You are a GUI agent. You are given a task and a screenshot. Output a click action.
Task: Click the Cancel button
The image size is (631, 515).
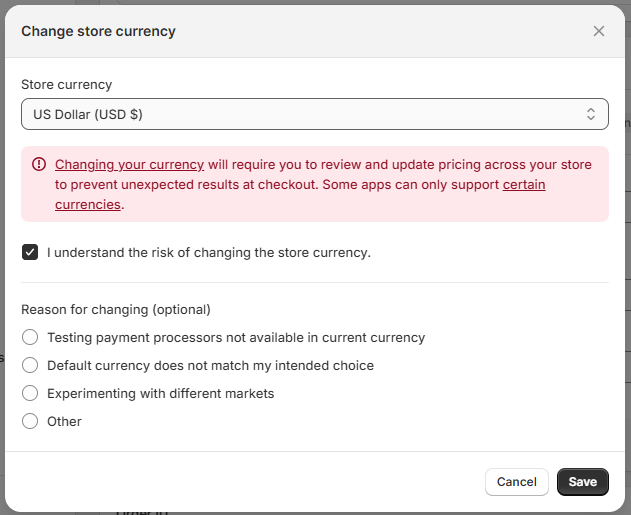point(517,482)
